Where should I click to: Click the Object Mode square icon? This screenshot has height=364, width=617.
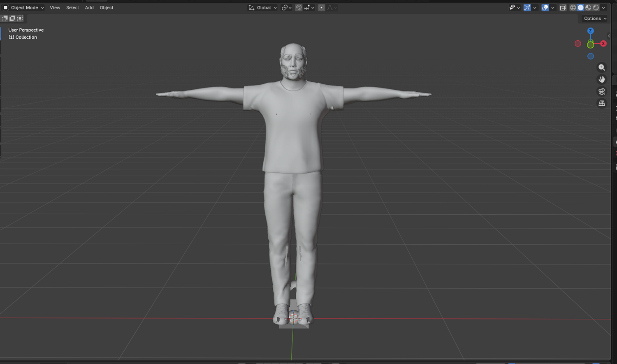tap(6, 7)
